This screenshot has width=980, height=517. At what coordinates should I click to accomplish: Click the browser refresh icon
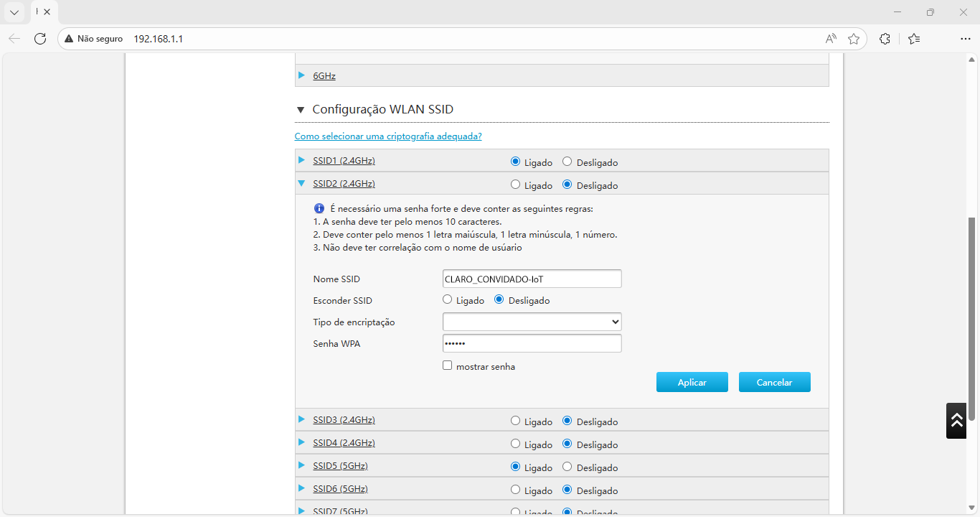coord(40,39)
